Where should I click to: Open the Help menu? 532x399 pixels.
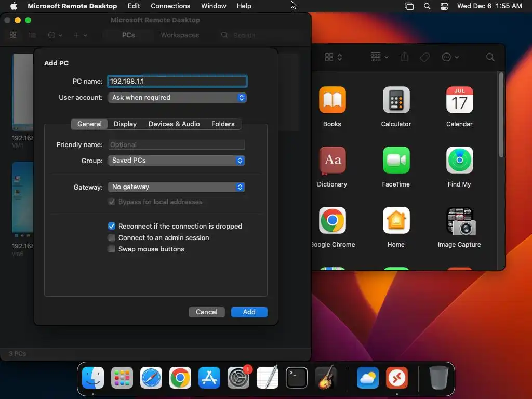(x=244, y=6)
